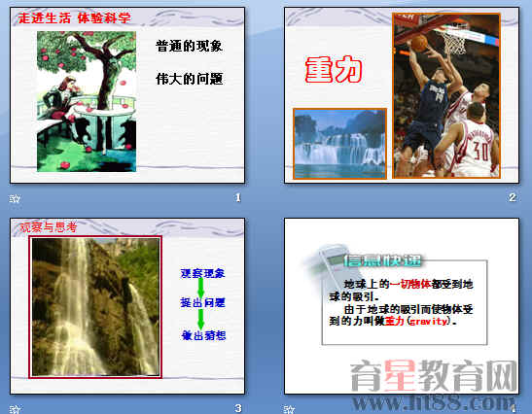Select the basketball dunk photo on slide 2
Viewport: 532px width, 414px height.
click(x=446, y=95)
